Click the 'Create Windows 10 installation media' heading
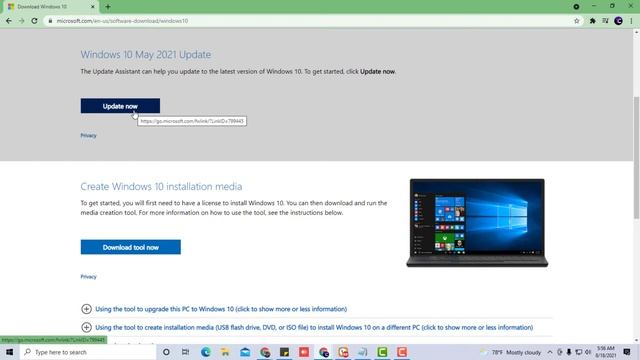Viewport: 640px width, 360px height. tap(161, 187)
